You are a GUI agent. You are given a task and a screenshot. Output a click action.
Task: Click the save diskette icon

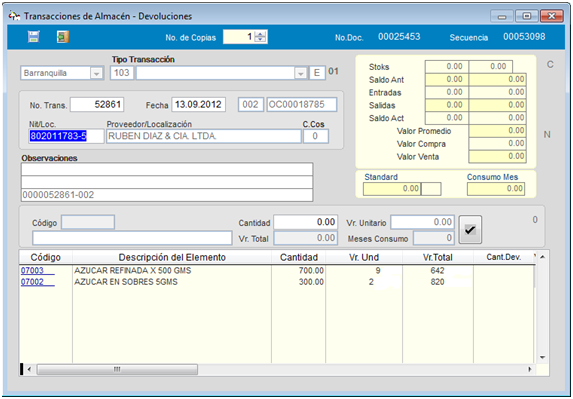(x=34, y=37)
